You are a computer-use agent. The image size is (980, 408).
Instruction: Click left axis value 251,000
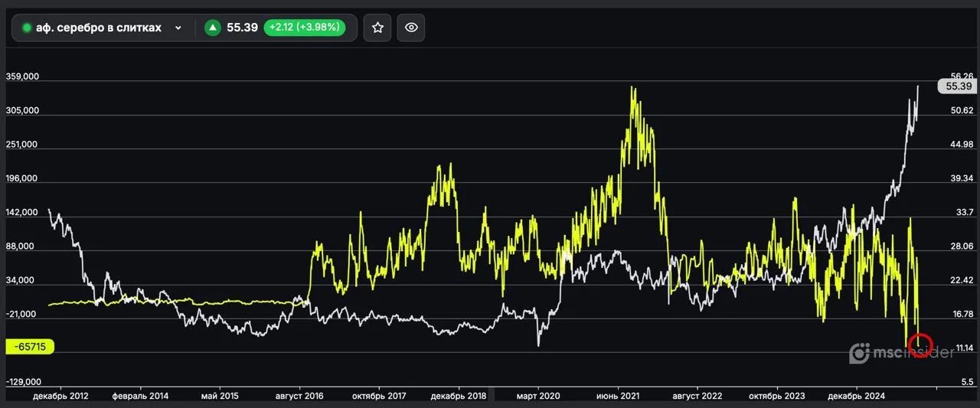22,145
